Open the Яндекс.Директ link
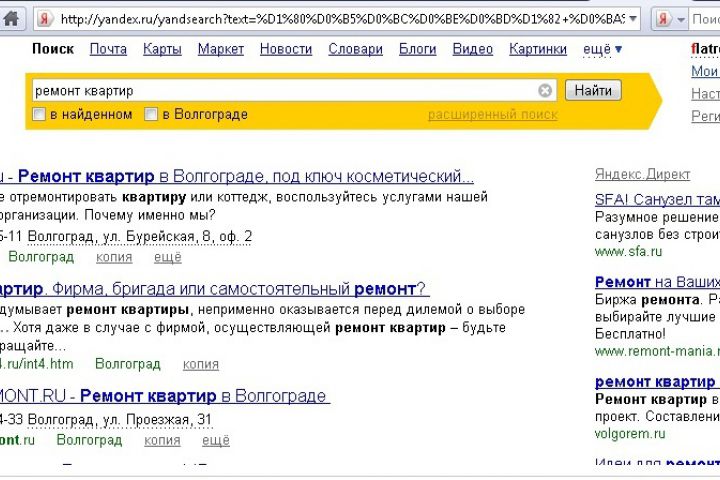Viewport: 720px width, 480px height. 642,175
